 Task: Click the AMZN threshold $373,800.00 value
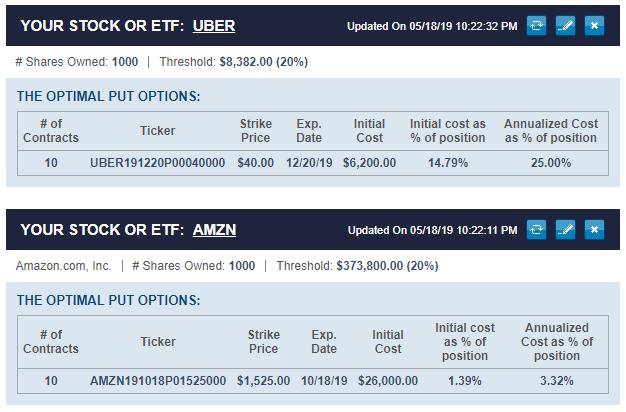click(370, 266)
